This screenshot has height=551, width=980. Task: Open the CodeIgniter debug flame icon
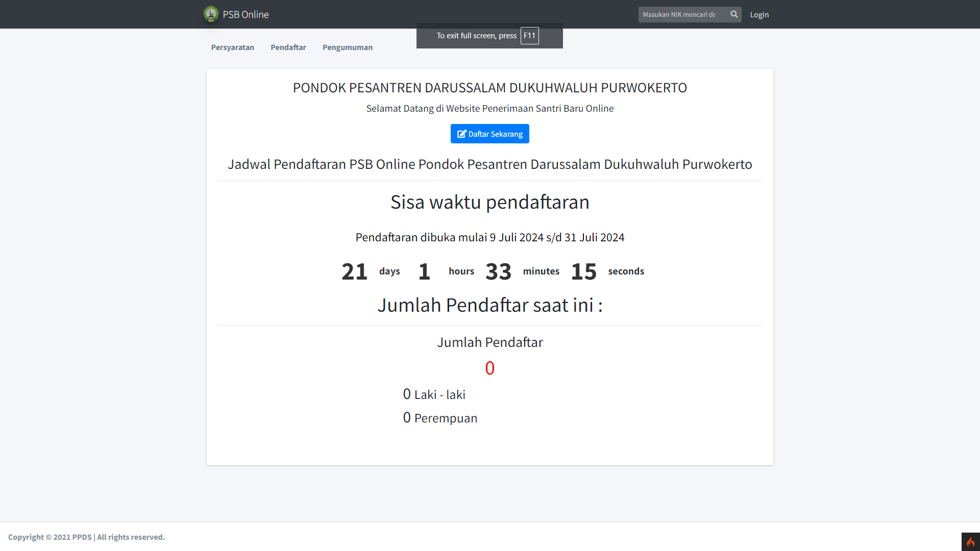pos(970,542)
